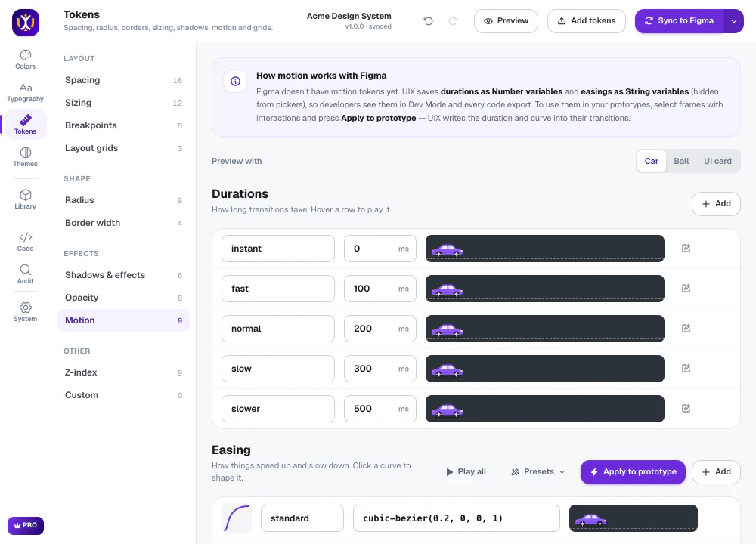The width and height of the screenshot is (756, 544).
Task: Open the Colors section
Action: click(x=25, y=60)
